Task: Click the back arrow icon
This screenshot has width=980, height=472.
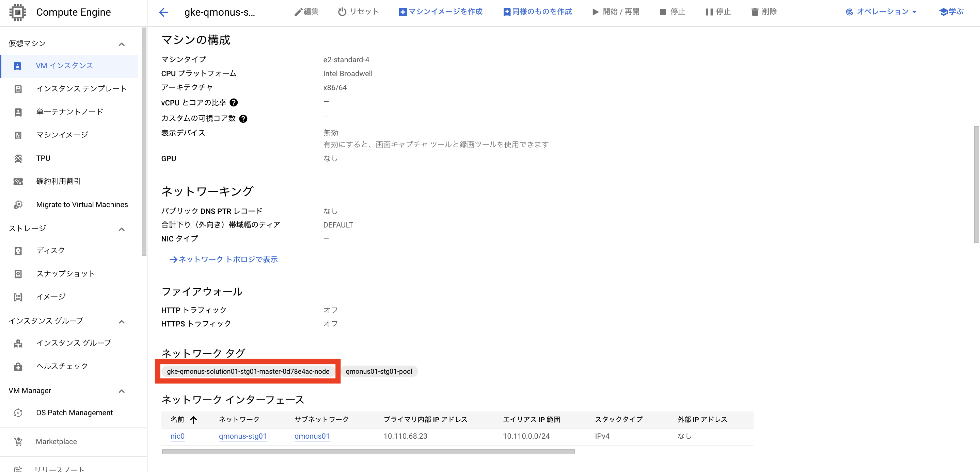Action: pyautogui.click(x=163, y=12)
